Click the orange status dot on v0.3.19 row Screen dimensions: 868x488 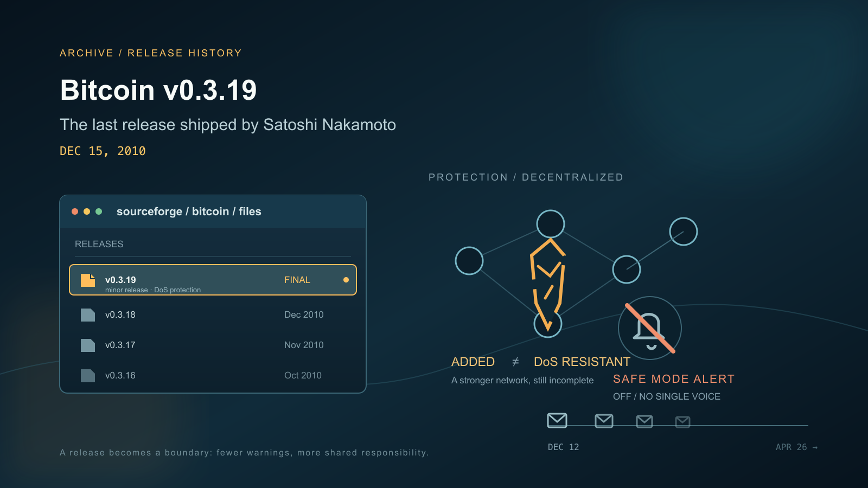point(346,280)
